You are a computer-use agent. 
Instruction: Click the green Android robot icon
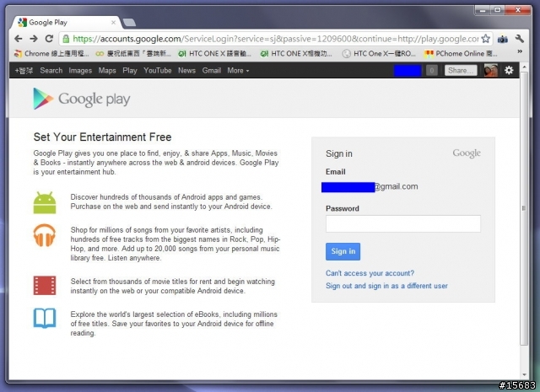click(x=45, y=202)
